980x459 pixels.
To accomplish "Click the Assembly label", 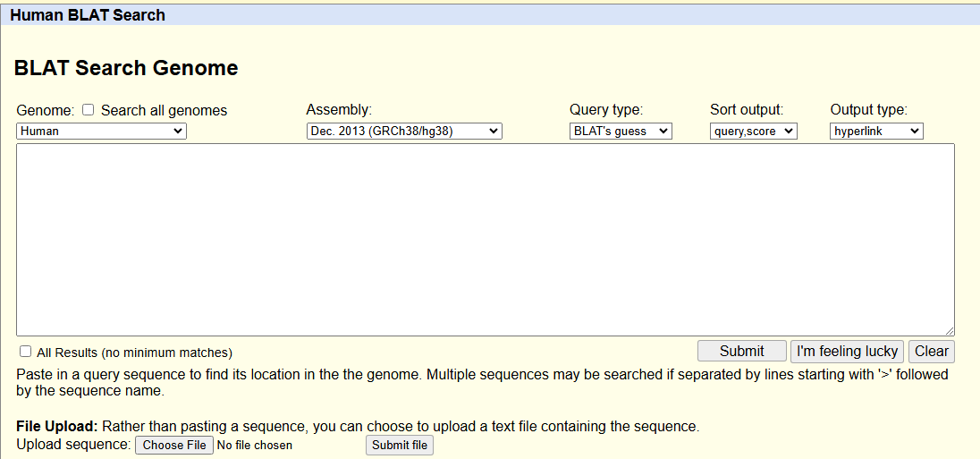I will pos(338,110).
